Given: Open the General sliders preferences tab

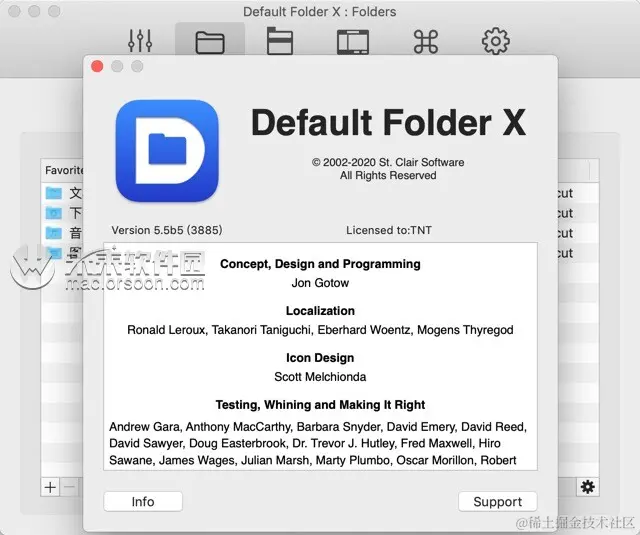Looking at the screenshot, I should coord(140,41).
